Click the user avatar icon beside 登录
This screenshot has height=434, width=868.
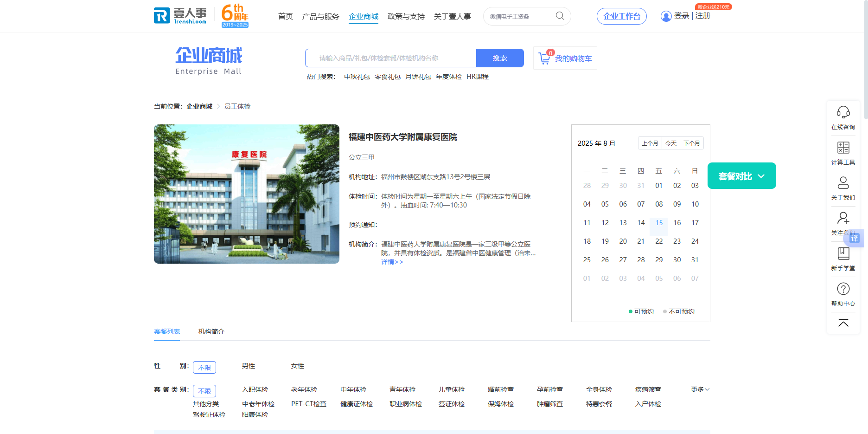pyautogui.click(x=666, y=16)
